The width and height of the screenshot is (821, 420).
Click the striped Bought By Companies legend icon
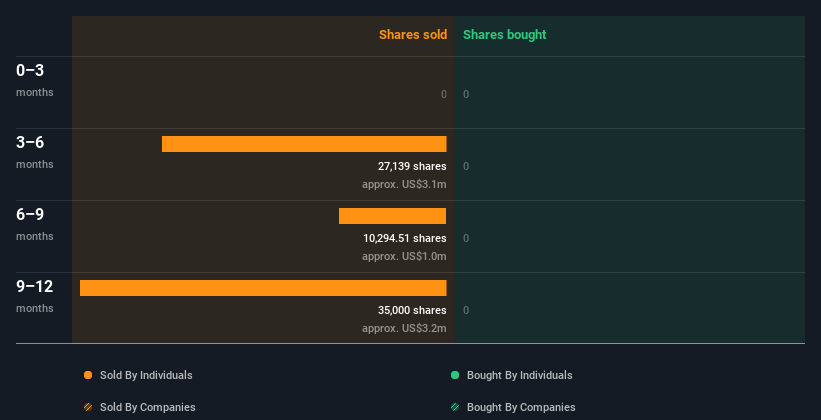455,407
